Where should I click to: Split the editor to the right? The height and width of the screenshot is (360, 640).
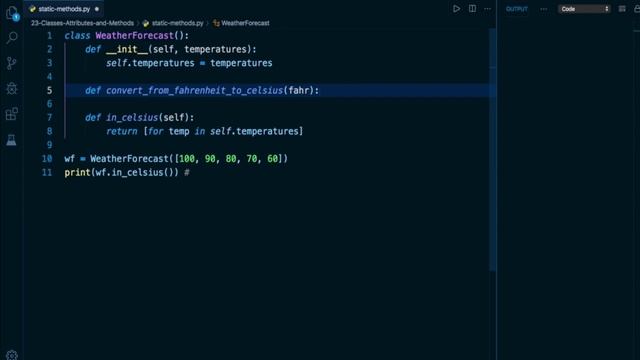pyautogui.click(x=472, y=9)
